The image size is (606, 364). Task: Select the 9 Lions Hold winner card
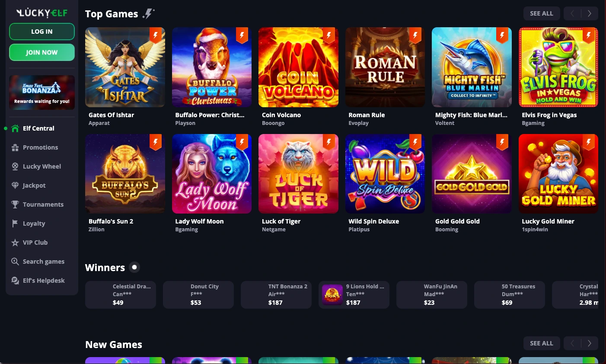(354, 295)
